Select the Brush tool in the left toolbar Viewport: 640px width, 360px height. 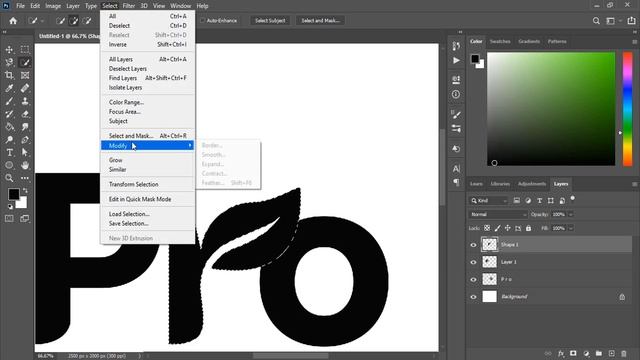point(9,101)
